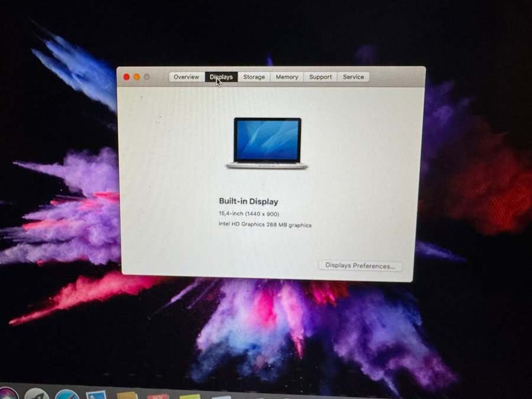Open Calendar from the Dock

(x=158, y=395)
